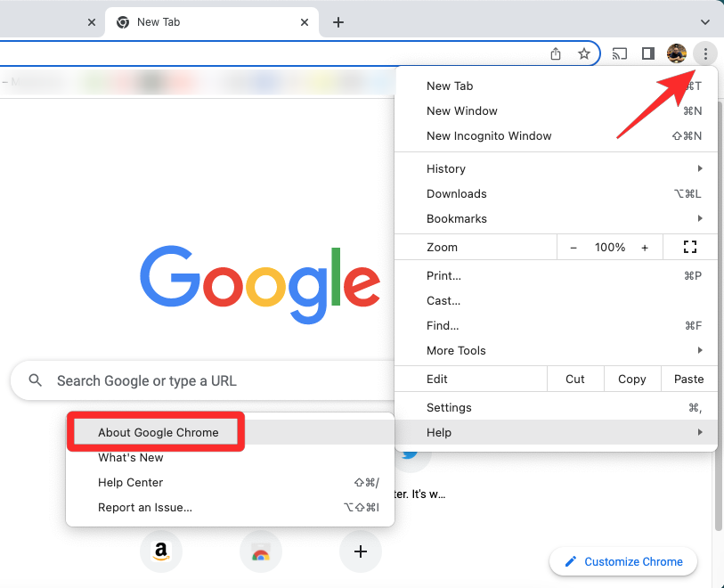Click the Customize Chrome button
This screenshot has height=588, width=724.
pos(623,561)
